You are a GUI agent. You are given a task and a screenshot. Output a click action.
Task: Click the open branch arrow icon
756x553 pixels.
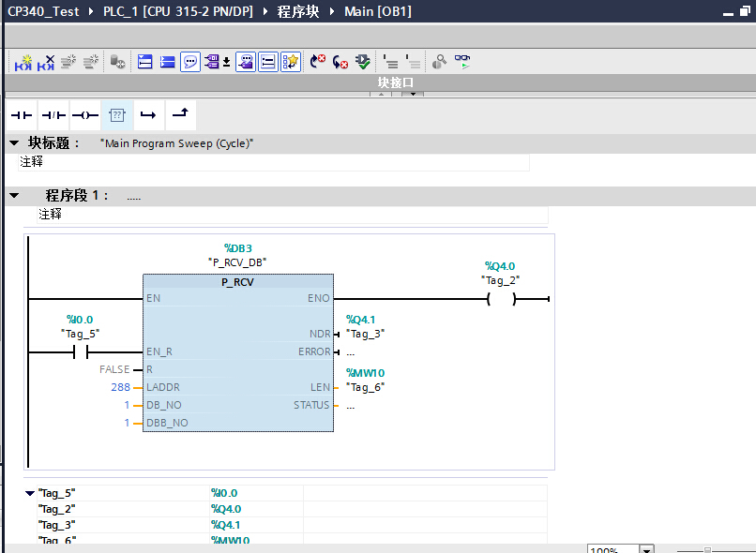tap(148, 115)
